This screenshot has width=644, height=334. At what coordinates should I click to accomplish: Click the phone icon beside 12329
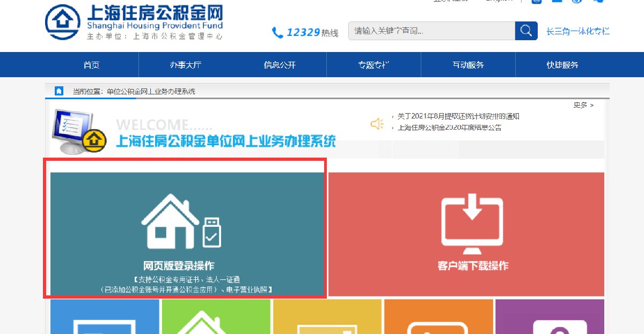point(277,33)
